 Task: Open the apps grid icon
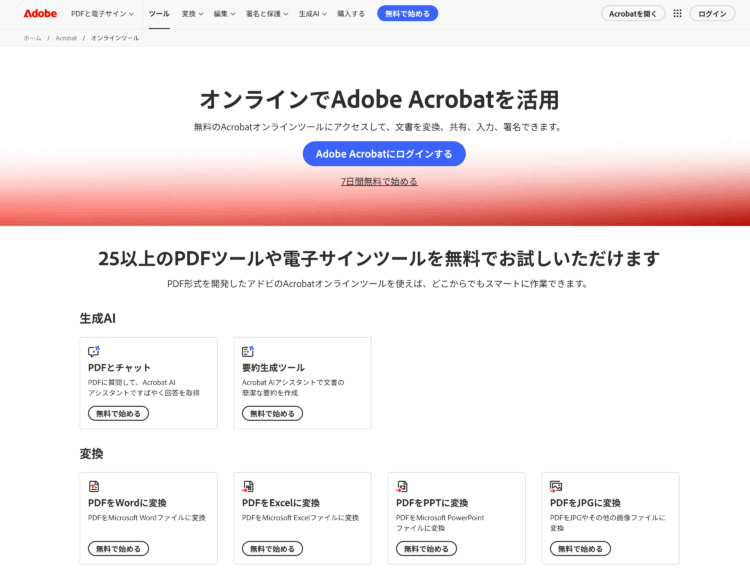tap(677, 14)
